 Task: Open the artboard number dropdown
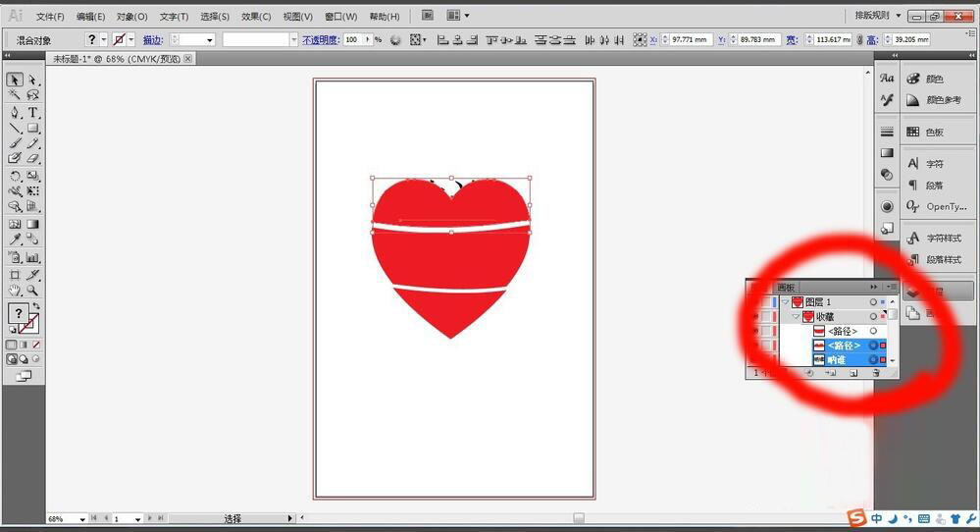(137, 519)
